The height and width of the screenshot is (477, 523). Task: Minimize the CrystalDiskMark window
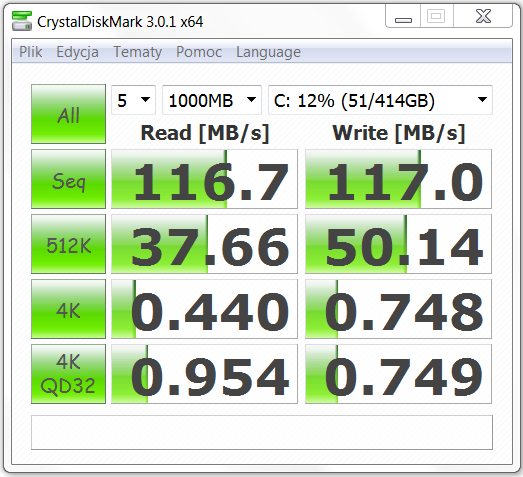(x=403, y=16)
